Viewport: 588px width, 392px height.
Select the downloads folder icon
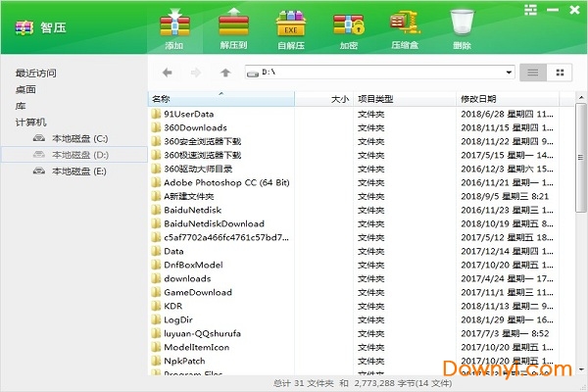[156, 278]
